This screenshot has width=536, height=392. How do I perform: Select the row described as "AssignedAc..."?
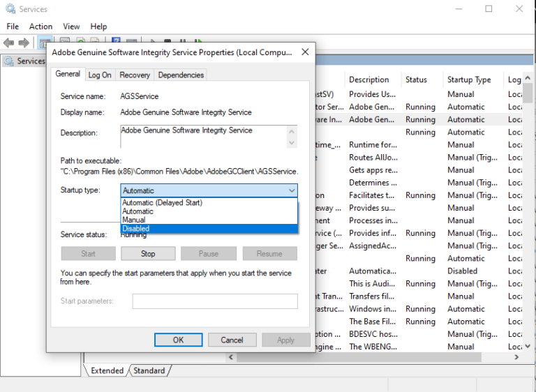coord(418,246)
